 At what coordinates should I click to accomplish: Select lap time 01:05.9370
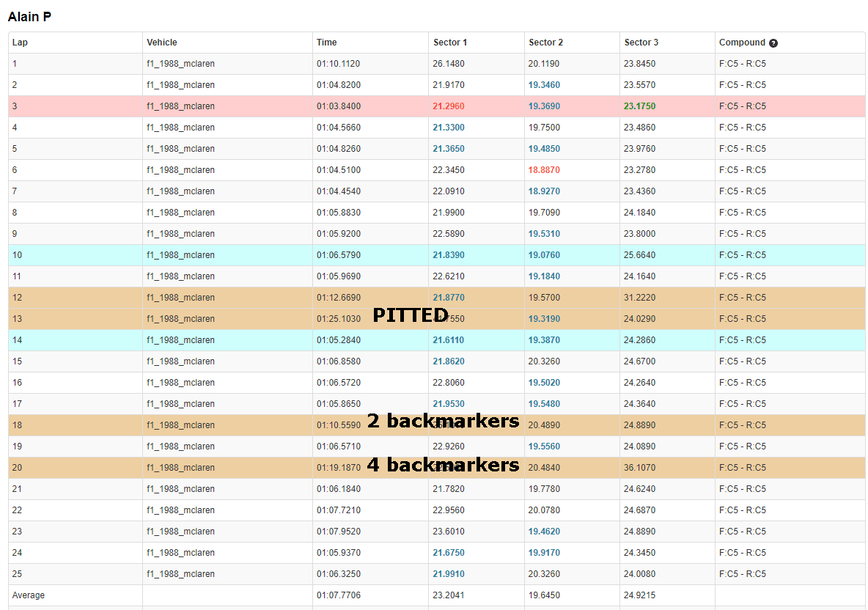338,552
